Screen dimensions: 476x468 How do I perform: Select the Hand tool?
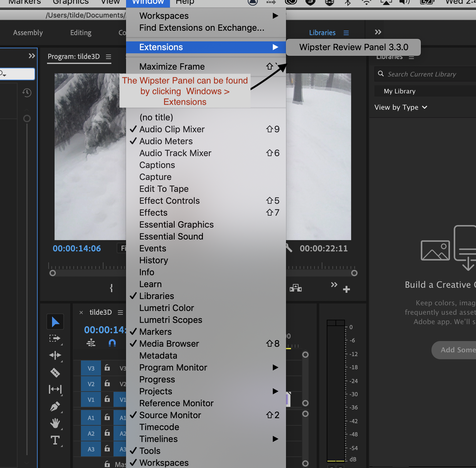[55, 423]
